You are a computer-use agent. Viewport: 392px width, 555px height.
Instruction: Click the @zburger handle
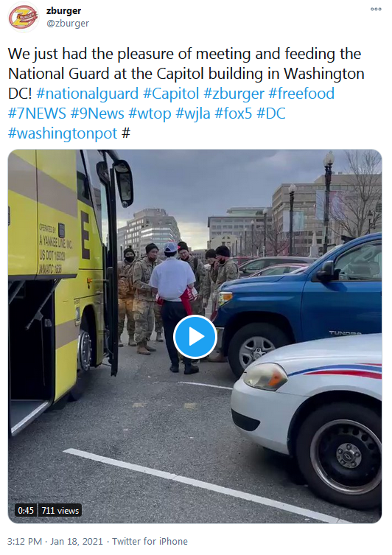(68, 24)
